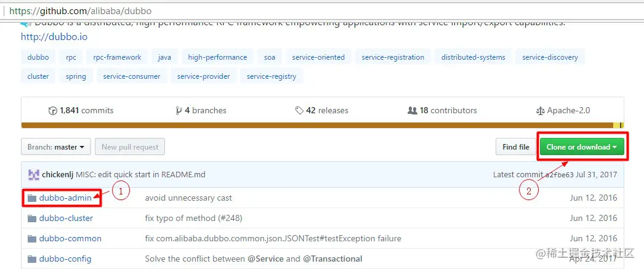Image resolution: width=644 pixels, height=269 pixels.
Task: Open the dubbo-cluster folder
Action: [66, 218]
